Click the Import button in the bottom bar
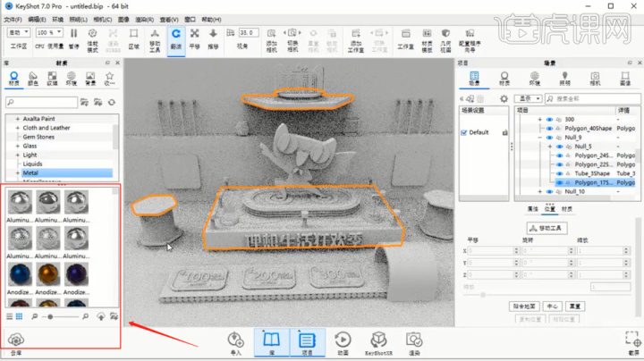The image size is (644, 361). click(236, 343)
